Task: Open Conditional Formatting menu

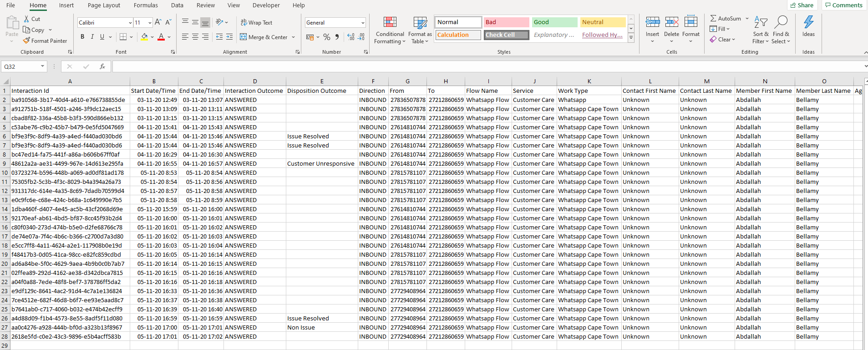Action: click(x=390, y=30)
